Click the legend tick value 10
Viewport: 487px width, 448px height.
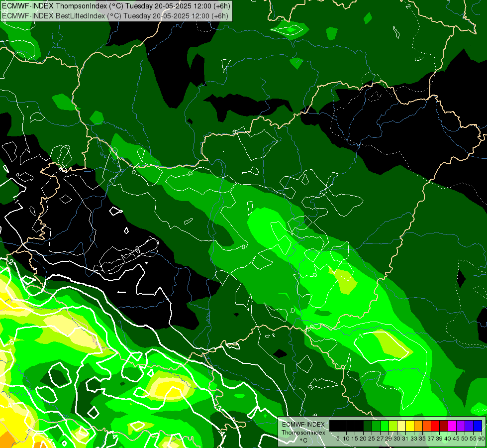coord(346,439)
